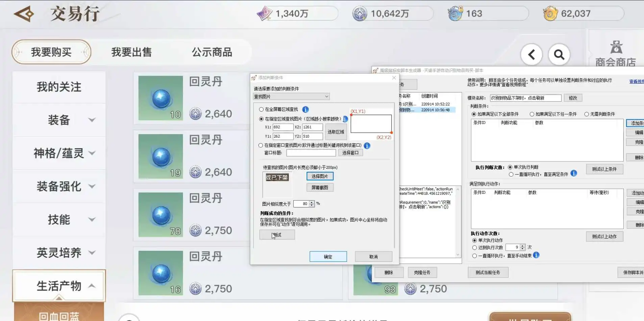Click the 选择图片 button
The height and width of the screenshot is (321, 644).
pyautogui.click(x=320, y=176)
